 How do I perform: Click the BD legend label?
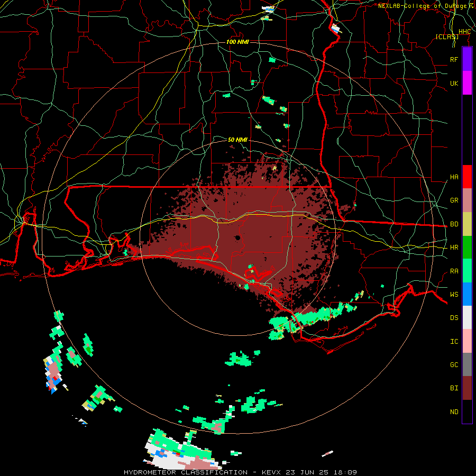454,224
